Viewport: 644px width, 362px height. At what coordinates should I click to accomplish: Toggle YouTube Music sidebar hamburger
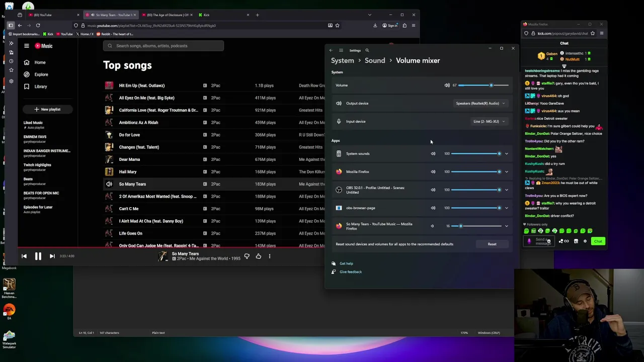pos(27,46)
